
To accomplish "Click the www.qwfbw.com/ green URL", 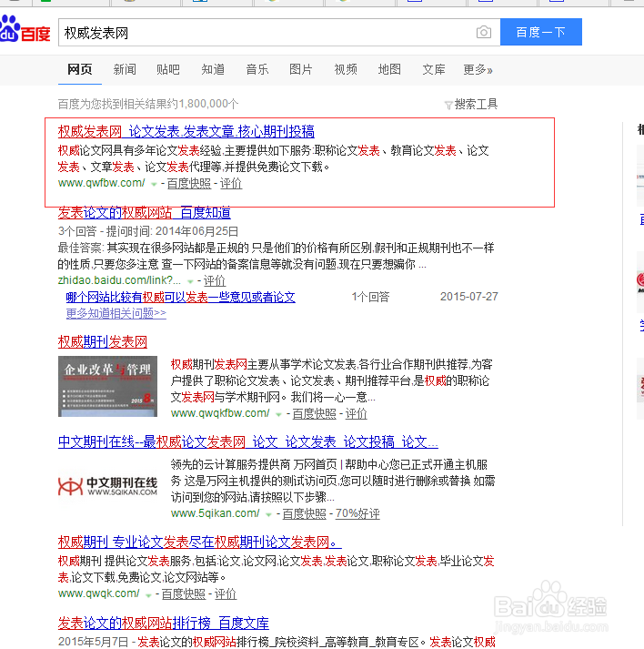I will coord(102,183).
